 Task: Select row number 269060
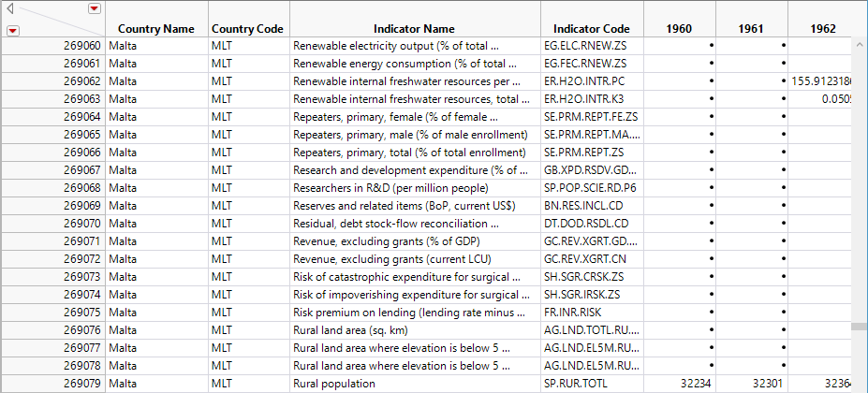click(x=52, y=46)
